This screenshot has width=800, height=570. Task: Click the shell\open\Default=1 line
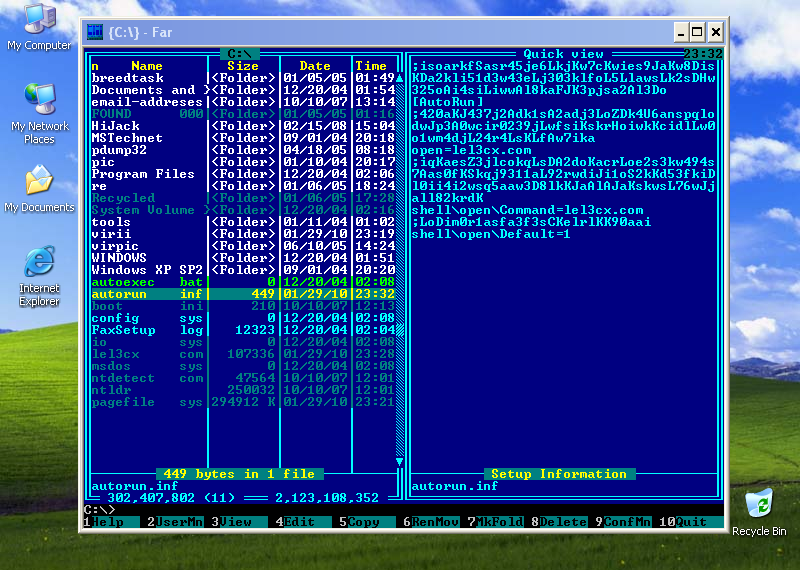tap(491, 234)
